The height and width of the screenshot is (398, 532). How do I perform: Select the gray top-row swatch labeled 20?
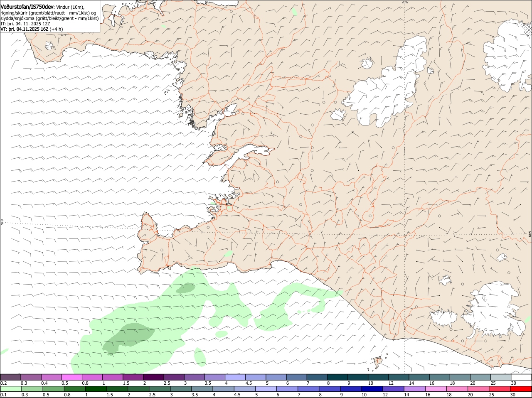tap(481, 377)
